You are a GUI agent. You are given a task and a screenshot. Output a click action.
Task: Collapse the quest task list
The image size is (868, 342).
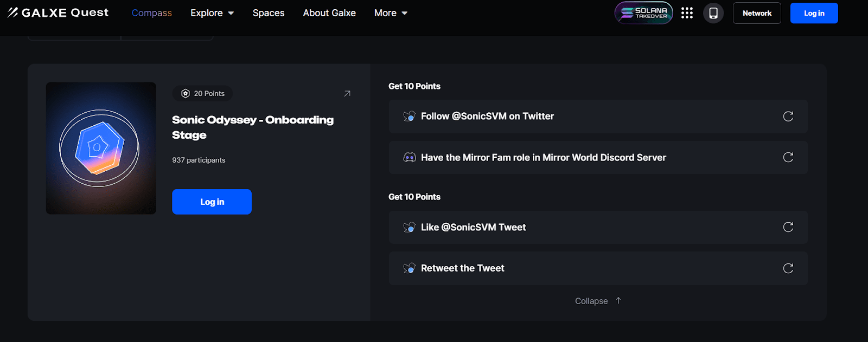point(598,301)
